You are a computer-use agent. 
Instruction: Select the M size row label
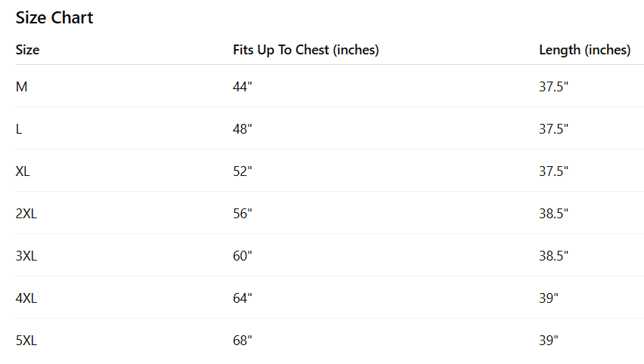(x=21, y=87)
